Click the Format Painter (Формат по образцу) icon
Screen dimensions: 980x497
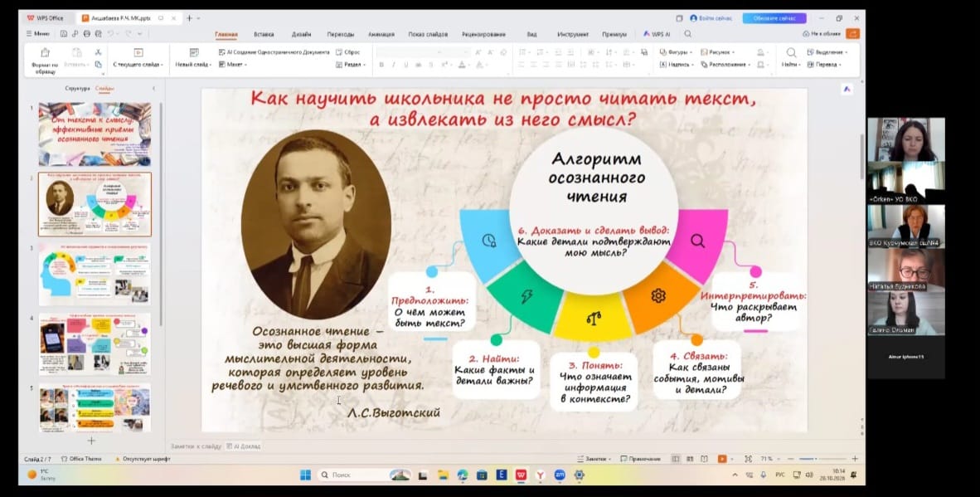45,53
